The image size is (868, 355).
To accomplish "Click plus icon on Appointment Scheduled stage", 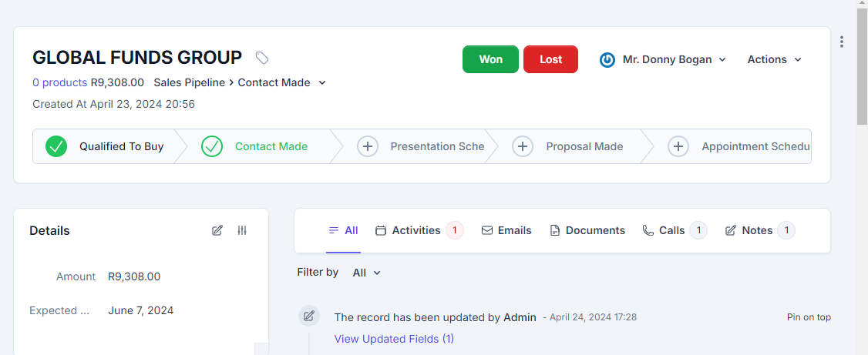I will pyautogui.click(x=678, y=146).
